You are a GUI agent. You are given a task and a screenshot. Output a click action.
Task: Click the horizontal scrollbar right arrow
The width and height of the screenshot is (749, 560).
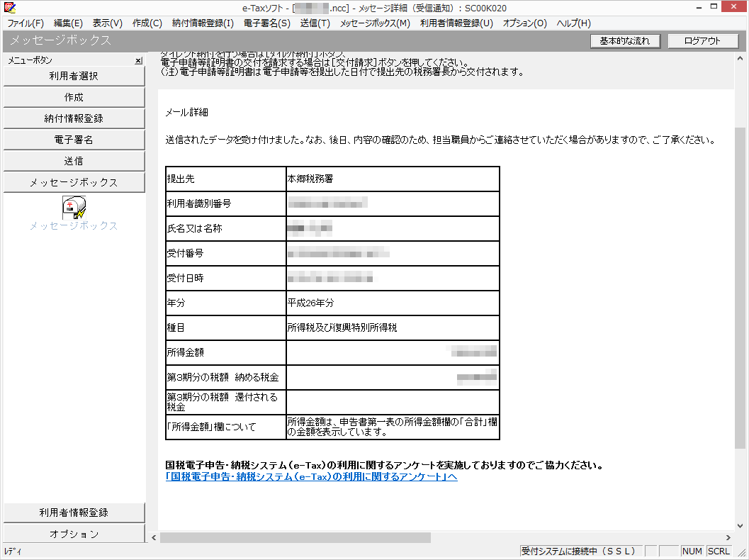(x=728, y=537)
